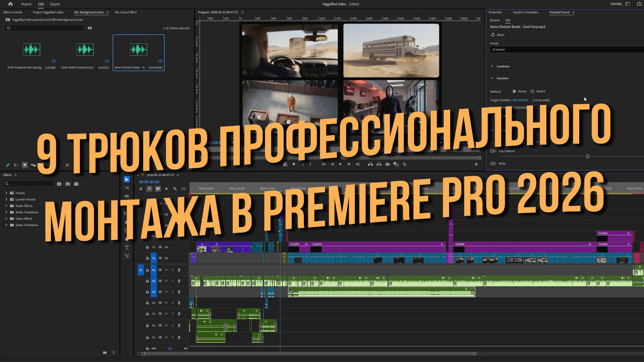Switch to Project: higgsfiled video tab
Screen dimensions: 644x362
[x=48, y=12]
